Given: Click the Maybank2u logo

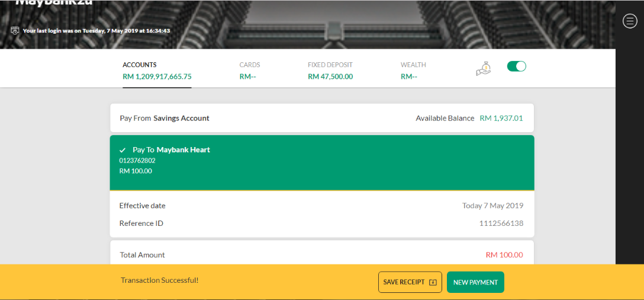Looking at the screenshot, I should (54, 3).
